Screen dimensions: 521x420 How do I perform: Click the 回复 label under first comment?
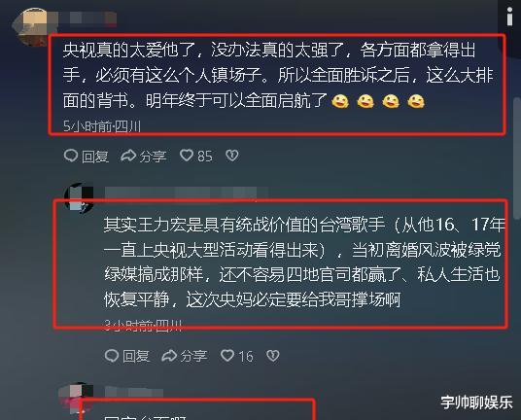pyautogui.click(x=95, y=157)
